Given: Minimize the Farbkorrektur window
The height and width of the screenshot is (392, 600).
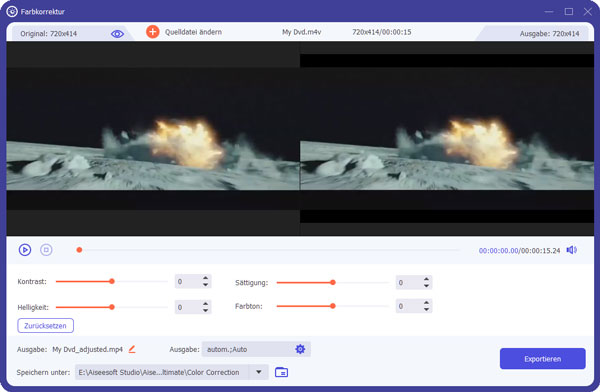Looking at the screenshot, I should [x=549, y=12].
